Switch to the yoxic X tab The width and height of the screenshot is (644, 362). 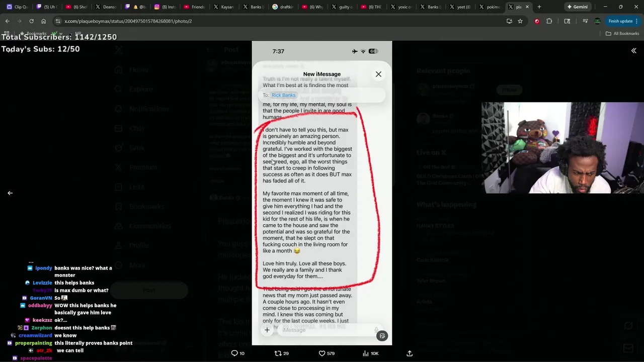[x=401, y=7]
